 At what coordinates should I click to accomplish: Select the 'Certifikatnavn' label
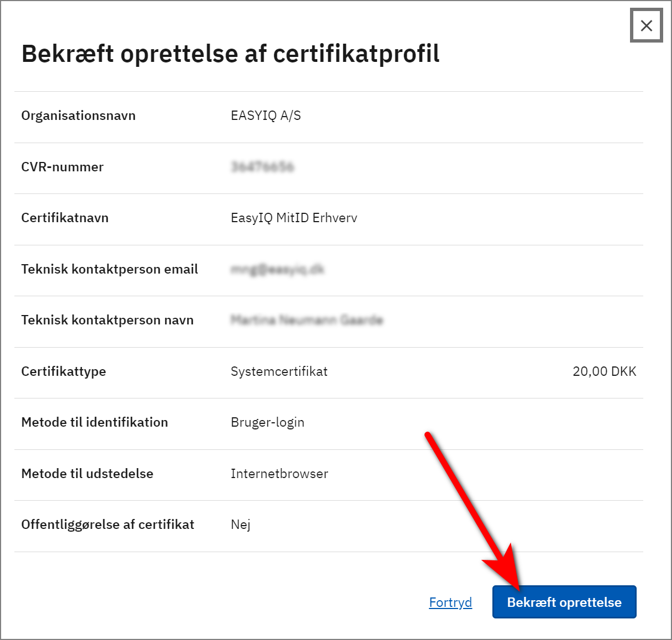(x=65, y=218)
